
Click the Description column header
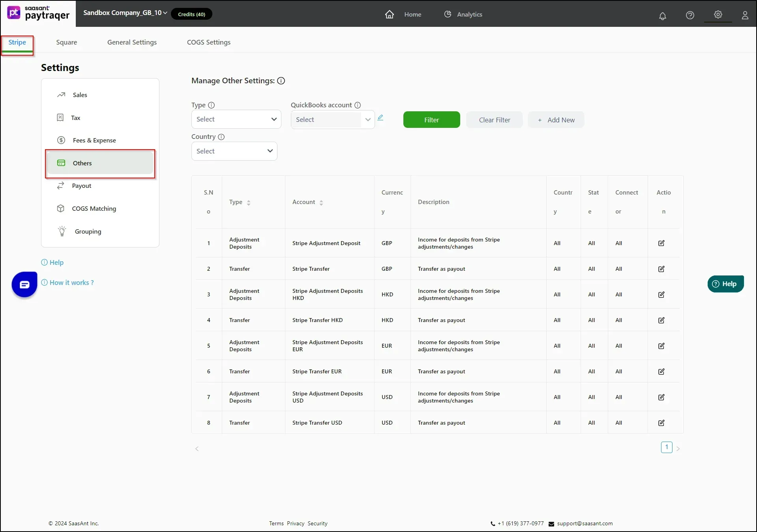coord(433,202)
